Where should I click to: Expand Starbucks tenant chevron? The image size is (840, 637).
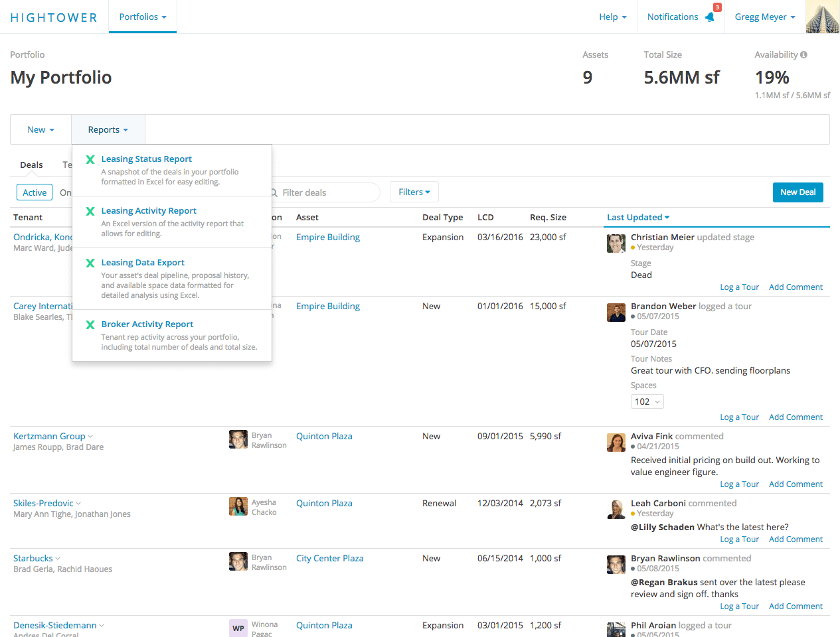(58, 559)
